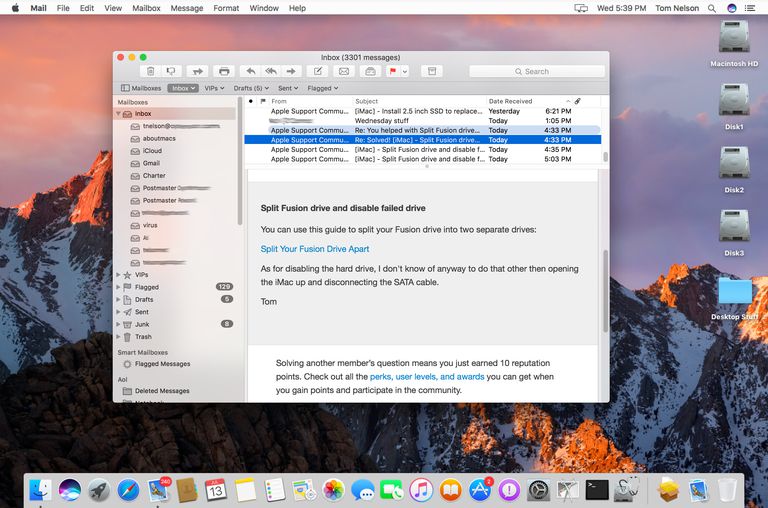Reply to the selected message
The width and height of the screenshot is (768, 508).
click(x=250, y=71)
